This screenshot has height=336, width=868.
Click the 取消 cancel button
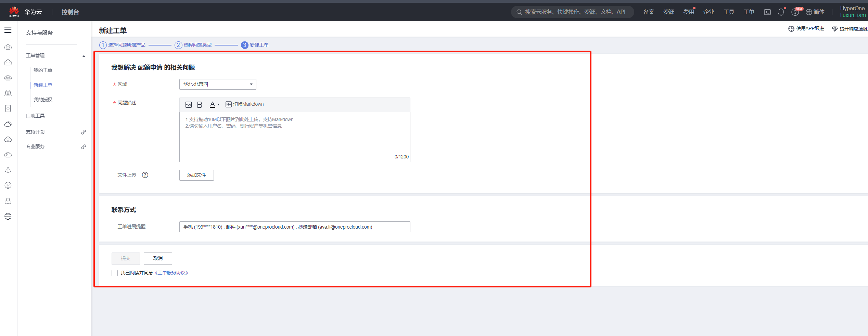click(158, 258)
